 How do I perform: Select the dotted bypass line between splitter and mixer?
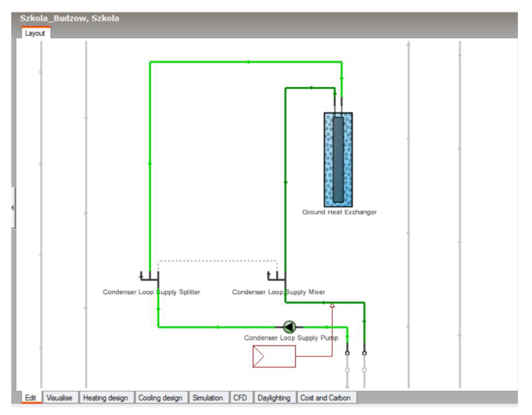pyautogui.click(x=217, y=261)
